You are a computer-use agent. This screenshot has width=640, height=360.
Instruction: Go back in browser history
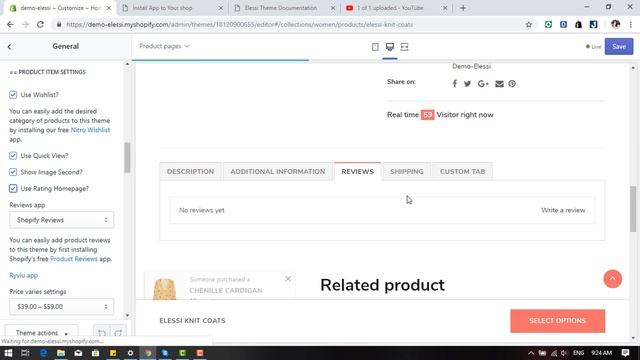10,24
